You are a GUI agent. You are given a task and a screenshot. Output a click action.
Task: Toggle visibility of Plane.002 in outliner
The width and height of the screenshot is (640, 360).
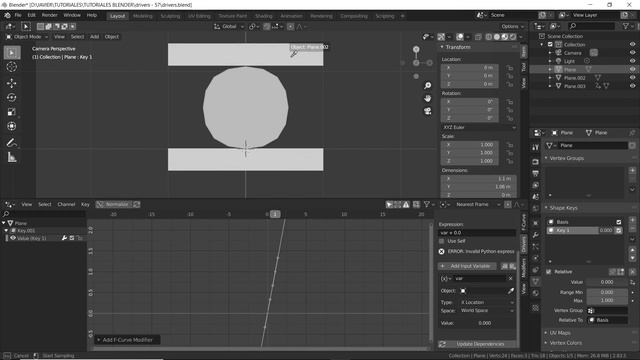tap(632, 78)
